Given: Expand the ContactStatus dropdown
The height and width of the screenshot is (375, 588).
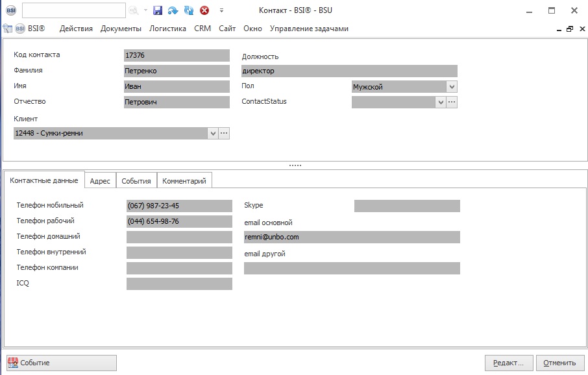Looking at the screenshot, I should click(x=440, y=102).
